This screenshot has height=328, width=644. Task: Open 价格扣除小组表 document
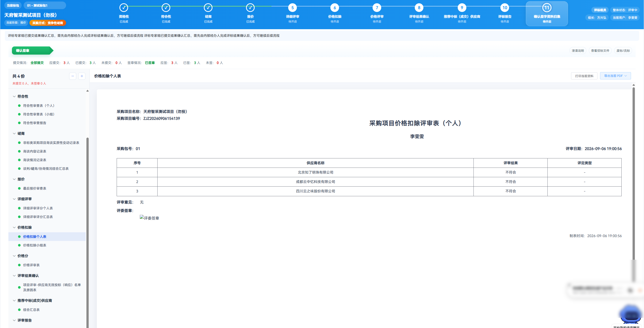[35, 245]
